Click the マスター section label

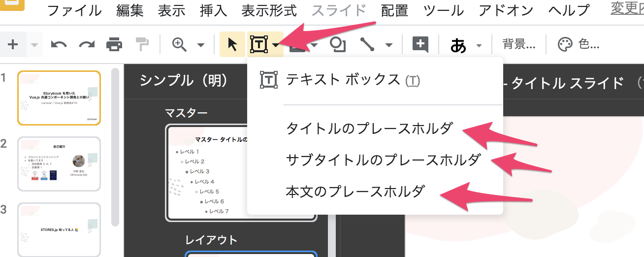(x=186, y=113)
